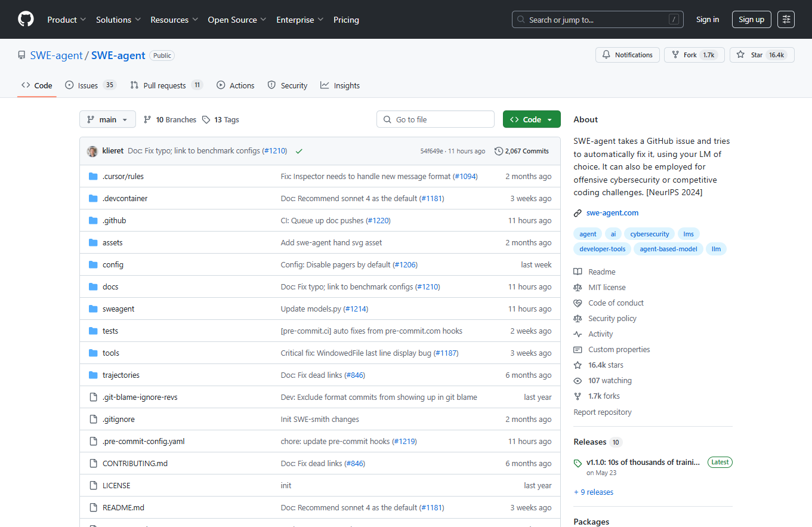Screen dimensions: 812x527
Task: Click the + 9 releases link
Action: pyautogui.click(x=593, y=492)
